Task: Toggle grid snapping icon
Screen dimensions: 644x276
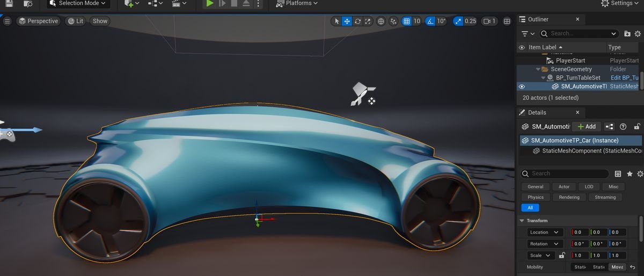Action: (407, 21)
